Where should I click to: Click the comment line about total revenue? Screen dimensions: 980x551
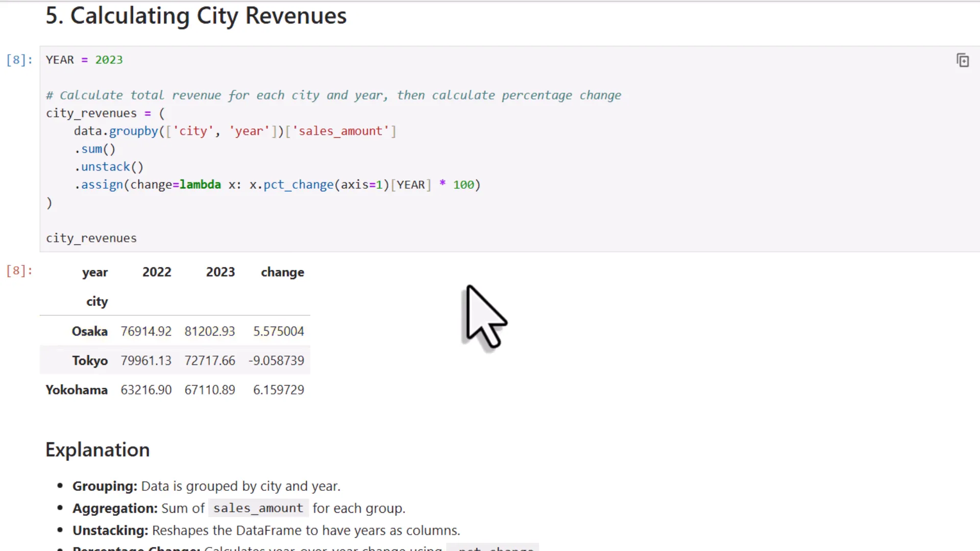(333, 95)
